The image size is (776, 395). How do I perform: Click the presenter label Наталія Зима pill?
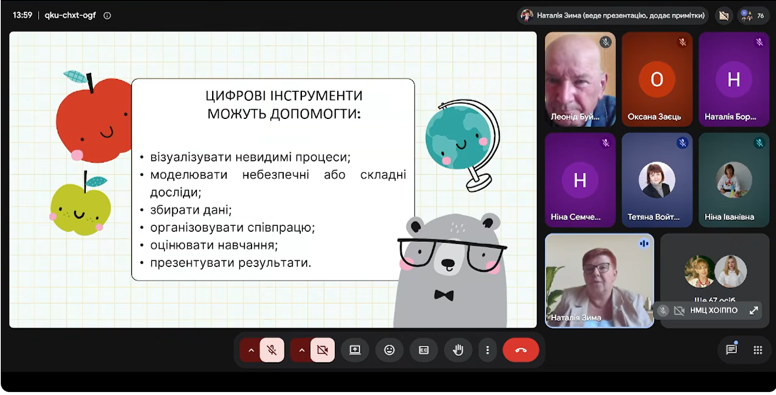point(613,16)
